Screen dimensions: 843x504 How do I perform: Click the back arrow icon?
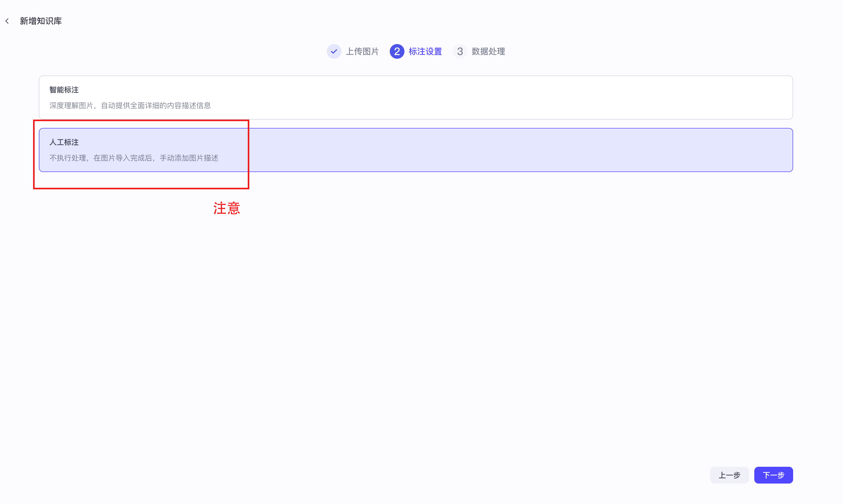click(x=7, y=21)
